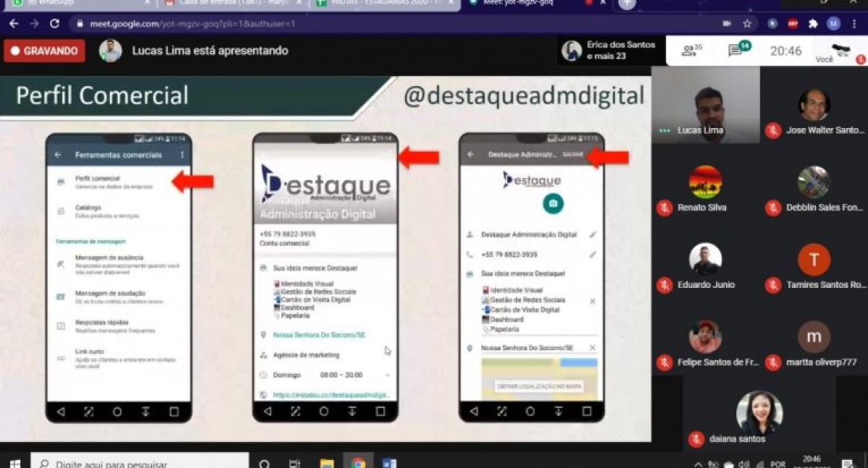Click Eduardo Junio's muted mic icon

[665, 285]
